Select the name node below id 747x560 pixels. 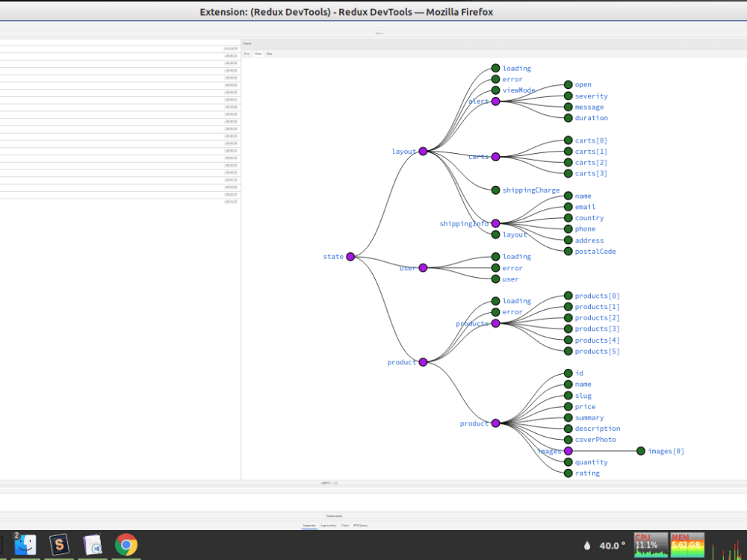pyautogui.click(x=568, y=385)
